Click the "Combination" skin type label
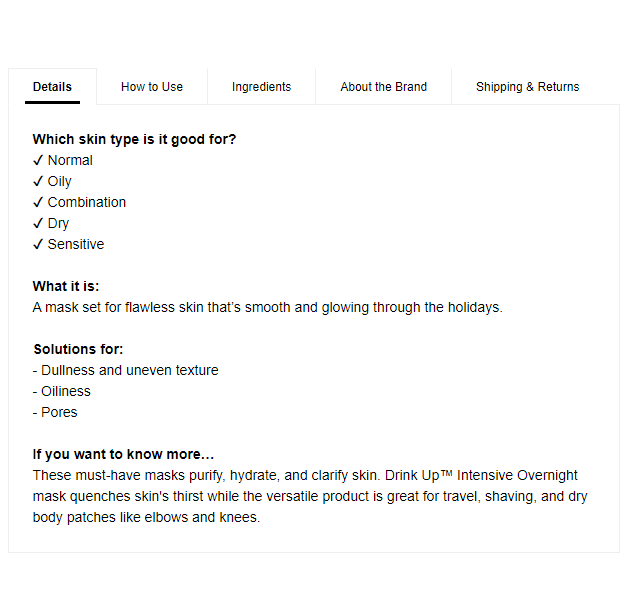 [87, 202]
